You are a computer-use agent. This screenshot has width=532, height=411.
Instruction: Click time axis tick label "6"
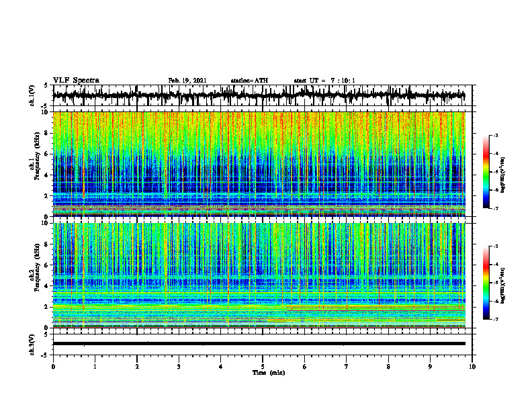pyautogui.click(x=305, y=367)
